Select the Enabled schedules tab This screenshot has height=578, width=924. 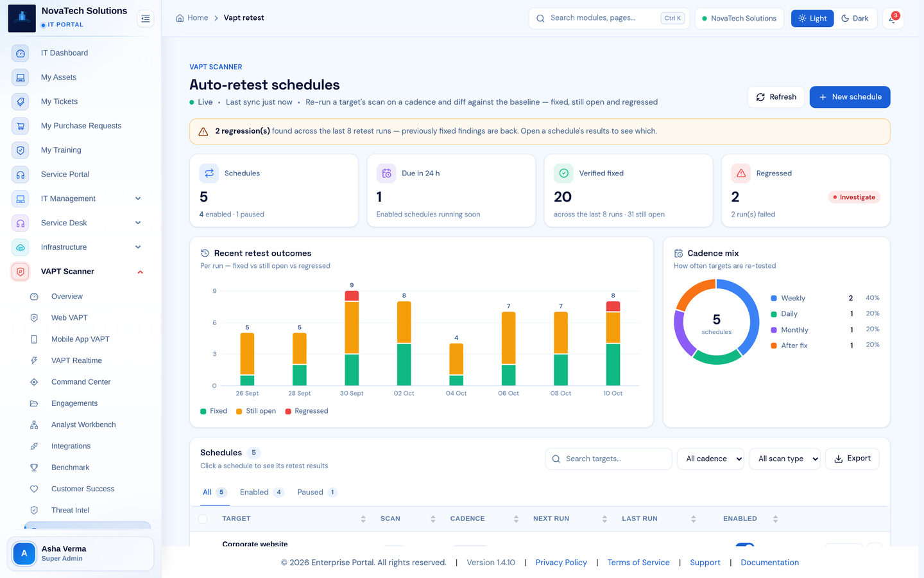[262, 493]
